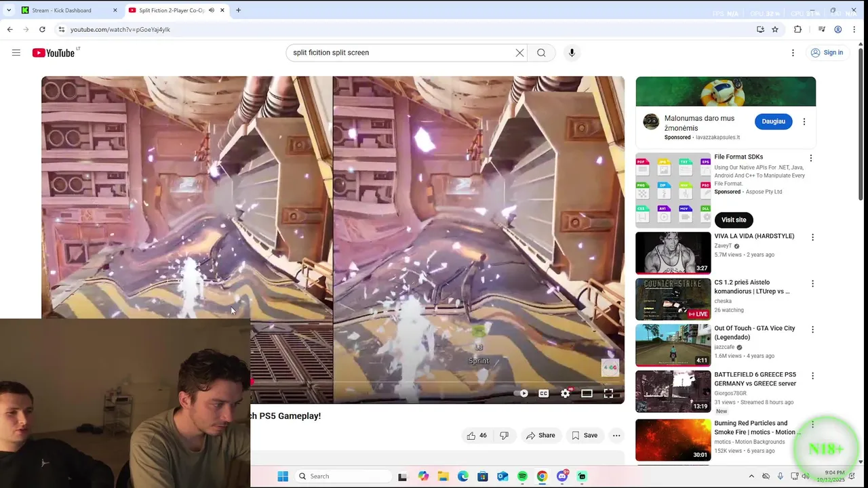Open the Chrome extensions puzzle icon
This screenshot has height=488, width=868.
click(x=797, y=29)
